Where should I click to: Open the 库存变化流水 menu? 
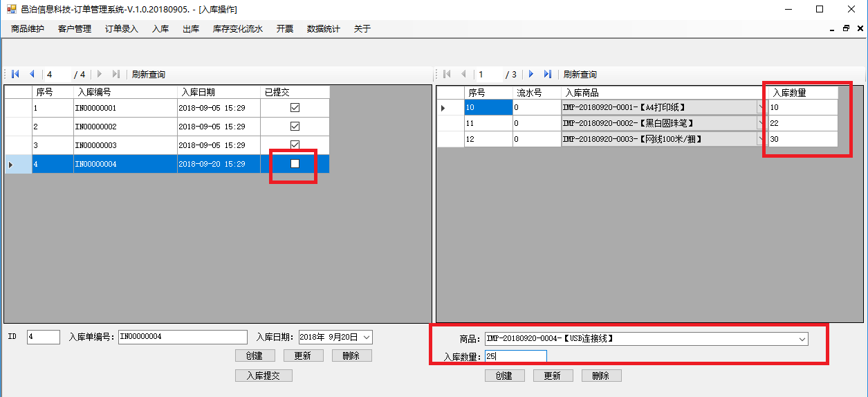[238, 29]
